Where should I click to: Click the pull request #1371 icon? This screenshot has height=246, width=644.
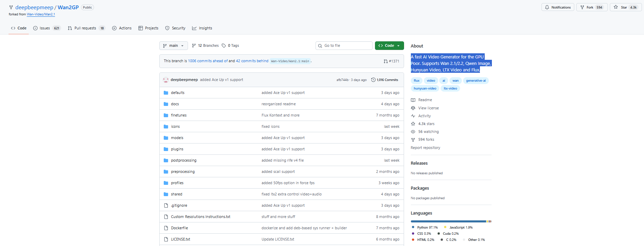pos(386,61)
